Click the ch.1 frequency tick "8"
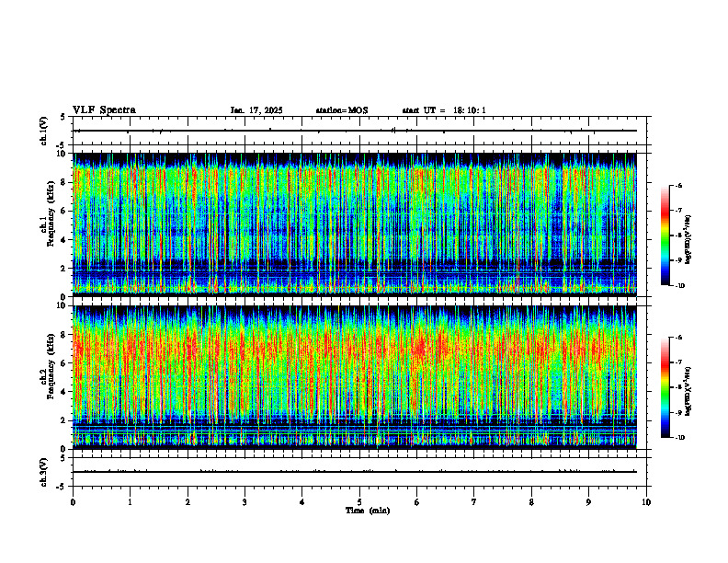728x563 pixels. (64, 182)
